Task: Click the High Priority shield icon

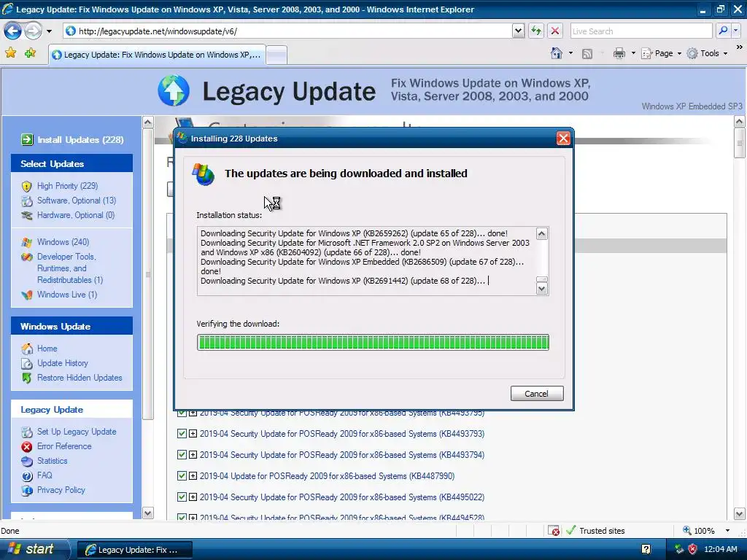Action: 27,186
